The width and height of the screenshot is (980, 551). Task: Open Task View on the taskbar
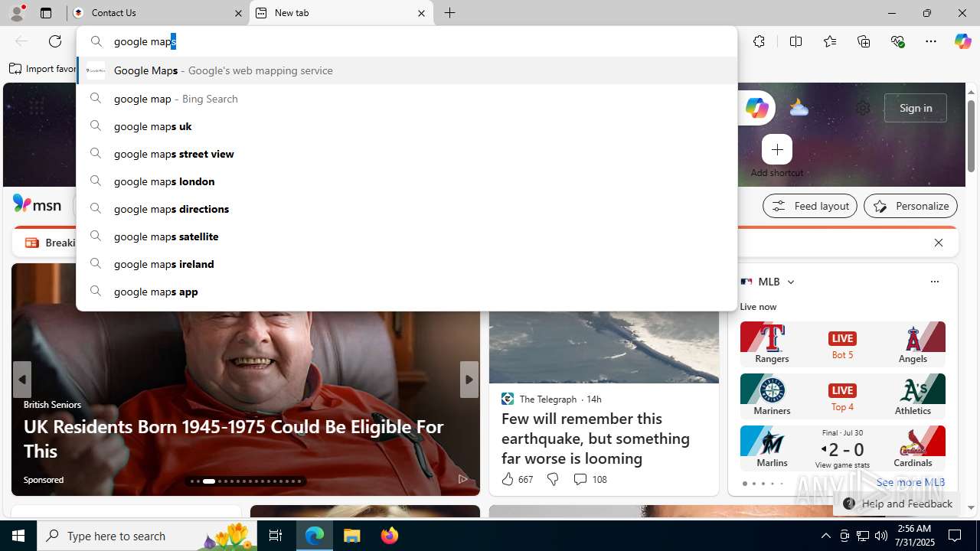click(276, 536)
